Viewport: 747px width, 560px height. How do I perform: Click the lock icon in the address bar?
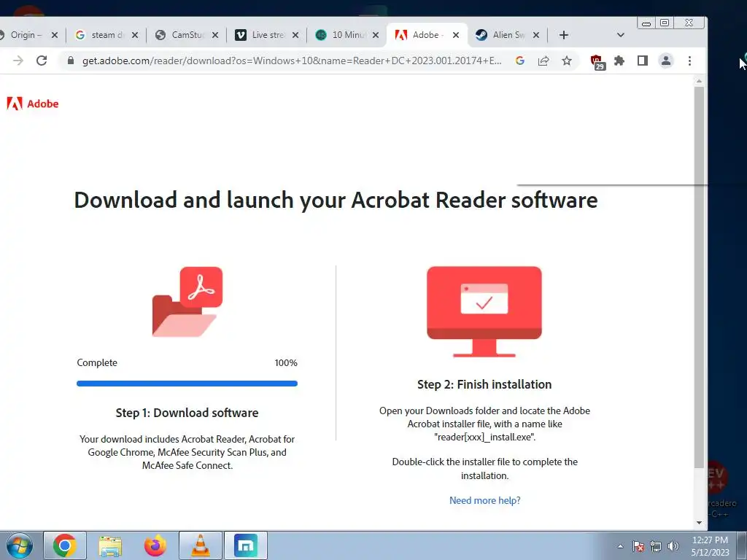point(71,61)
